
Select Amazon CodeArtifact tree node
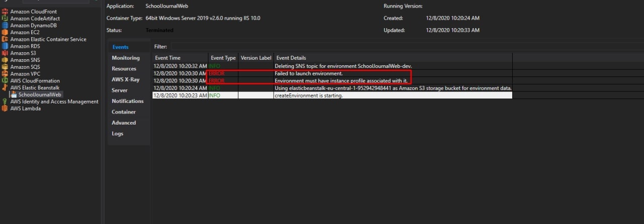tap(35, 19)
